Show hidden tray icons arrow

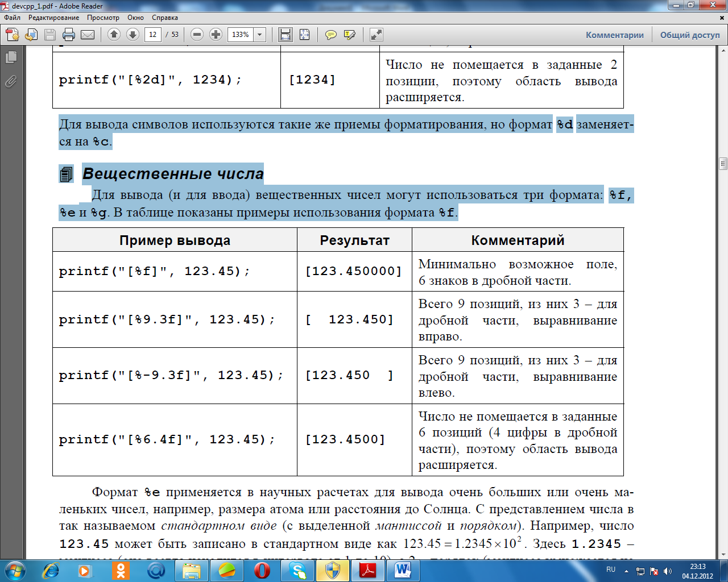pyautogui.click(x=627, y=571)
